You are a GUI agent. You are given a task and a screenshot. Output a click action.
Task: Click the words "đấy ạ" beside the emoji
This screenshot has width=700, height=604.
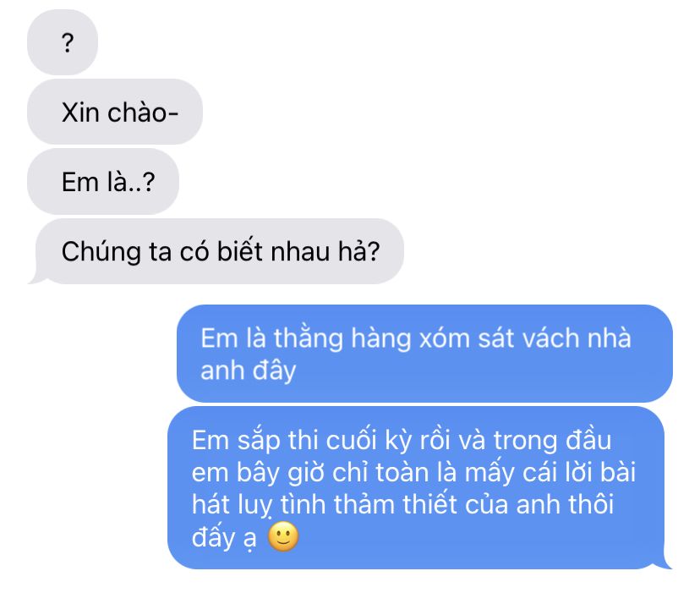(224, 537)
